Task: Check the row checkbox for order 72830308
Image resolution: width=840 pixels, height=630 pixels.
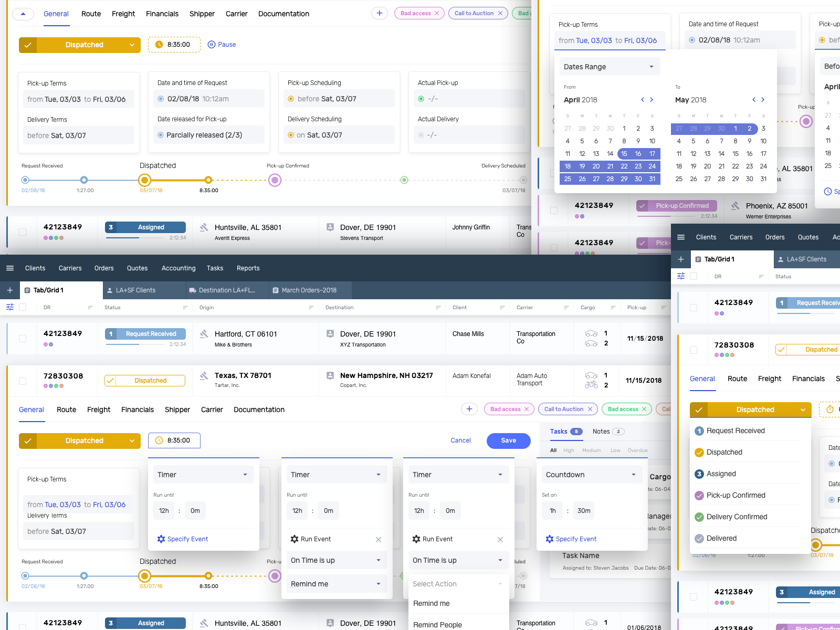Action: (22, 381)
